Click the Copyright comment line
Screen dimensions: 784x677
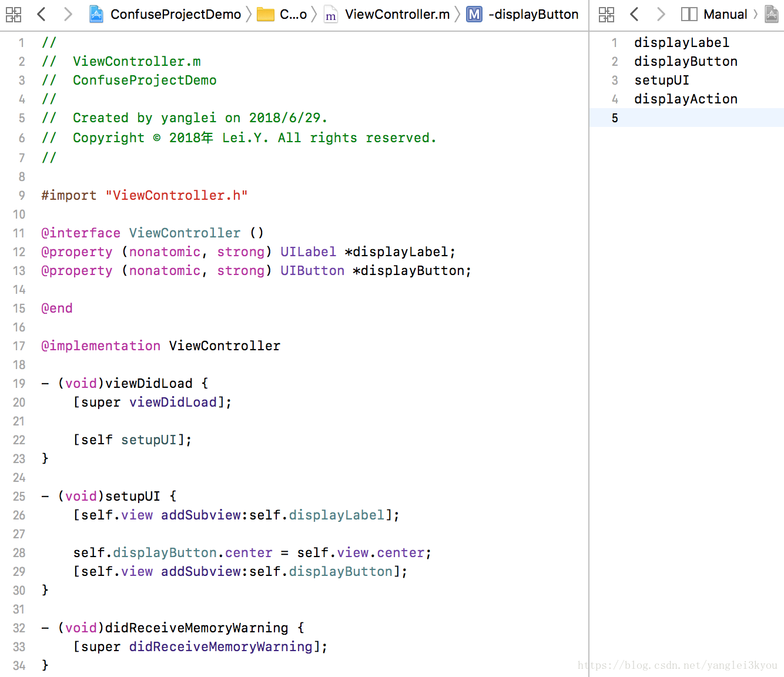239,138
